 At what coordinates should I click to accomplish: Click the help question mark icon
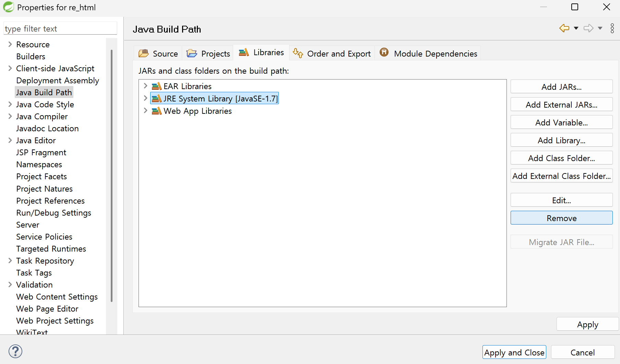click(x=15, y=351)
